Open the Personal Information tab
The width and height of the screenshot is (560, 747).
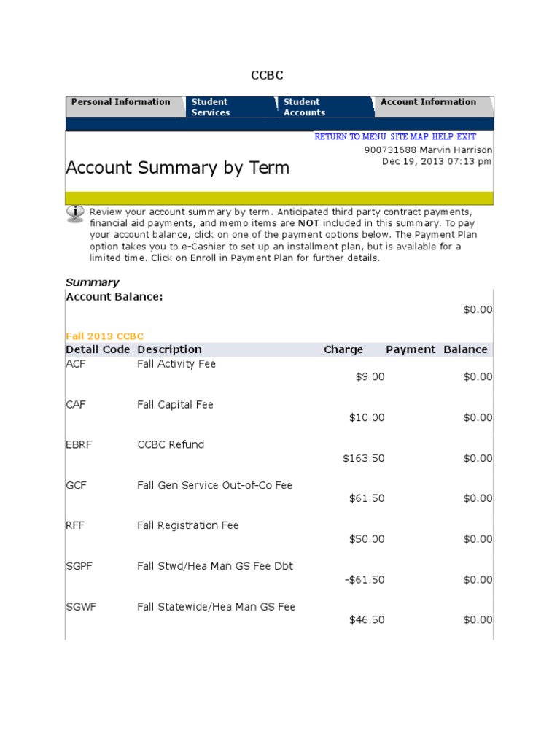point(120,102)
